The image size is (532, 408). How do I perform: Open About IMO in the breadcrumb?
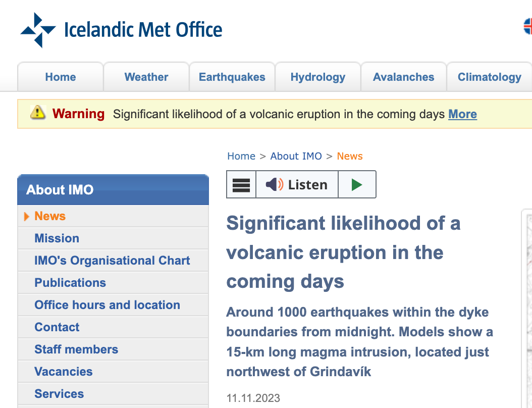296,156
